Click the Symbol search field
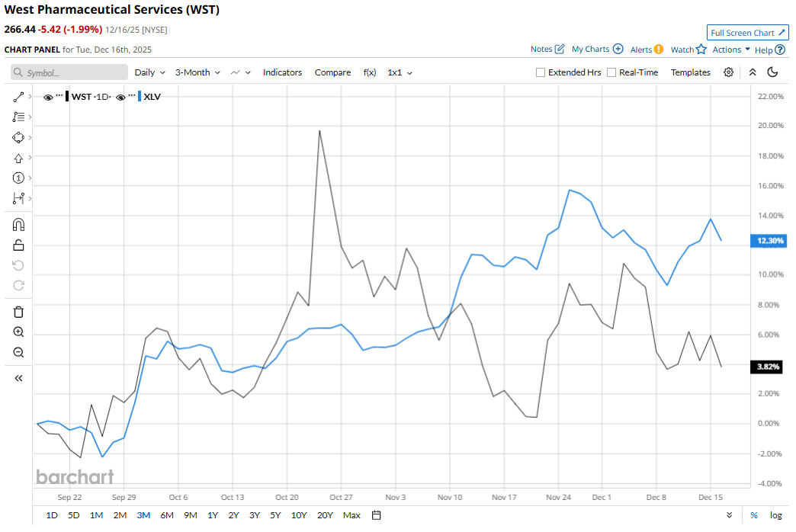The height and width of the screenshot is (532, 796). point(69,72)
